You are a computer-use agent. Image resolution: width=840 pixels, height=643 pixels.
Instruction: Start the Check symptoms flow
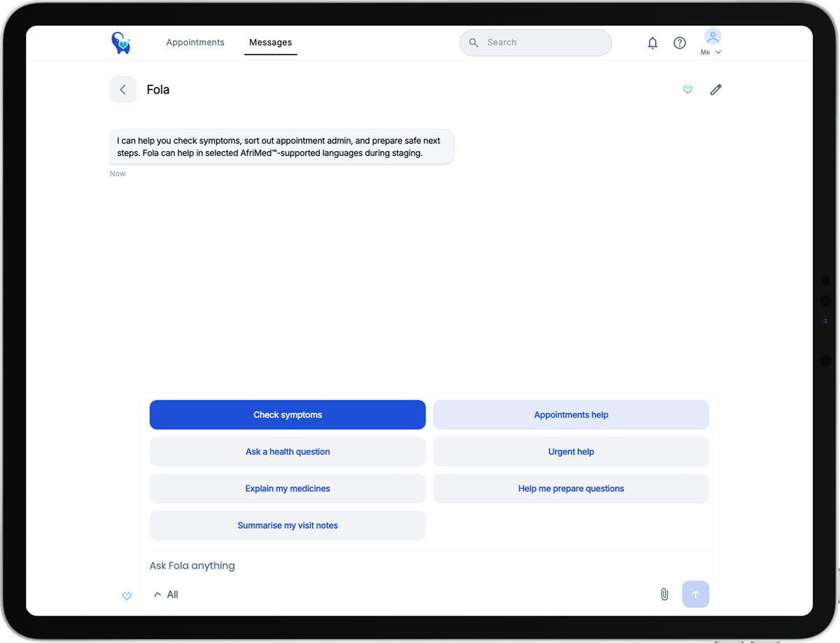288,415
